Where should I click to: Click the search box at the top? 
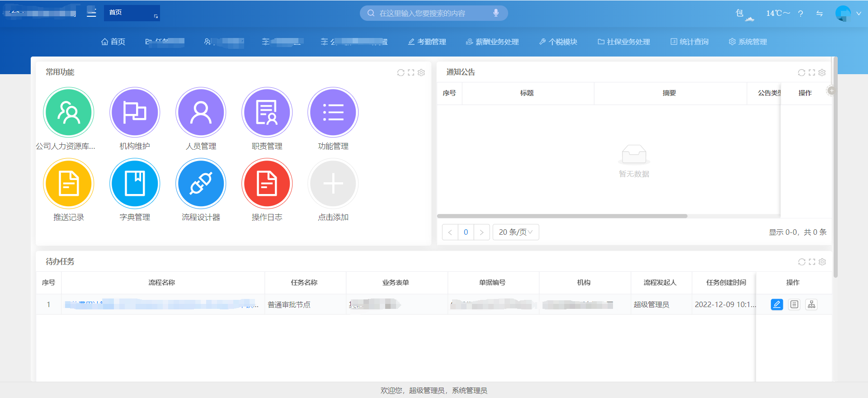(x=434, y=13)
